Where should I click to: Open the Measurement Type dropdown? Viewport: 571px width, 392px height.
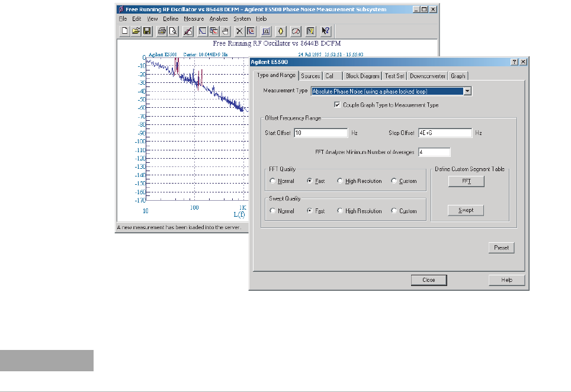point(467,91)
